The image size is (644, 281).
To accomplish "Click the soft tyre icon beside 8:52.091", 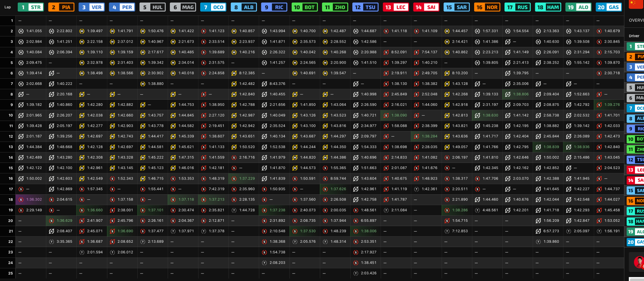I will pos(386,52).
